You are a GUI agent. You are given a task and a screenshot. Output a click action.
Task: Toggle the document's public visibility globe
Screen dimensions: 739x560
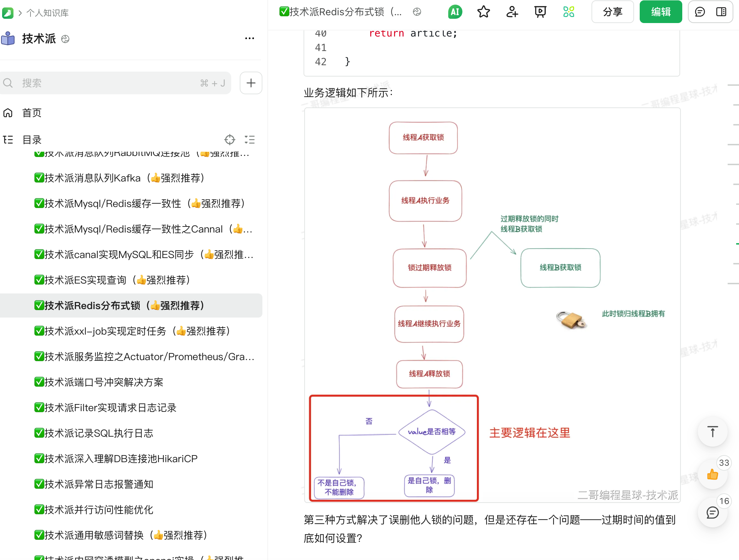(x=417, y=12)
